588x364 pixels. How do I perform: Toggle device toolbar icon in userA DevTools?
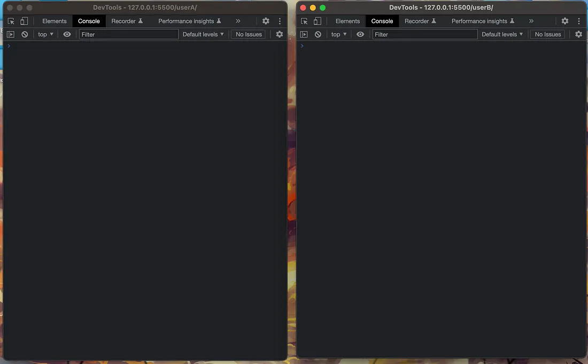24,21
